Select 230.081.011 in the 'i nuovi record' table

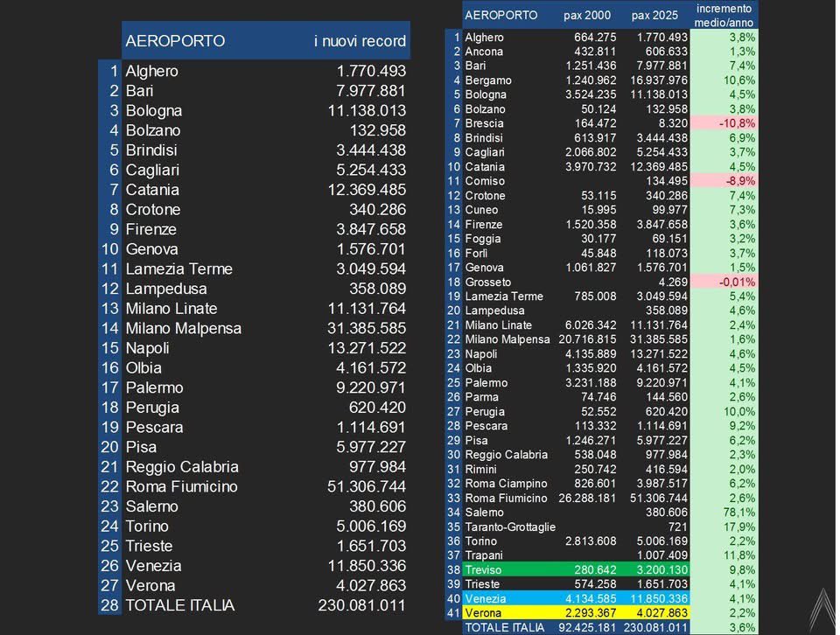(x=362, y=605)
